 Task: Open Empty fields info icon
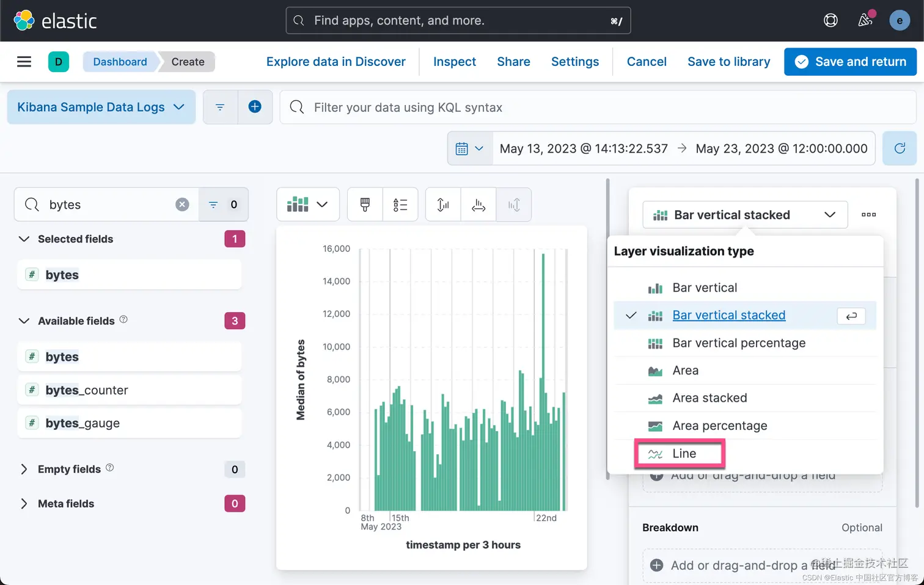pyautogui.click(x=110, y=468)
